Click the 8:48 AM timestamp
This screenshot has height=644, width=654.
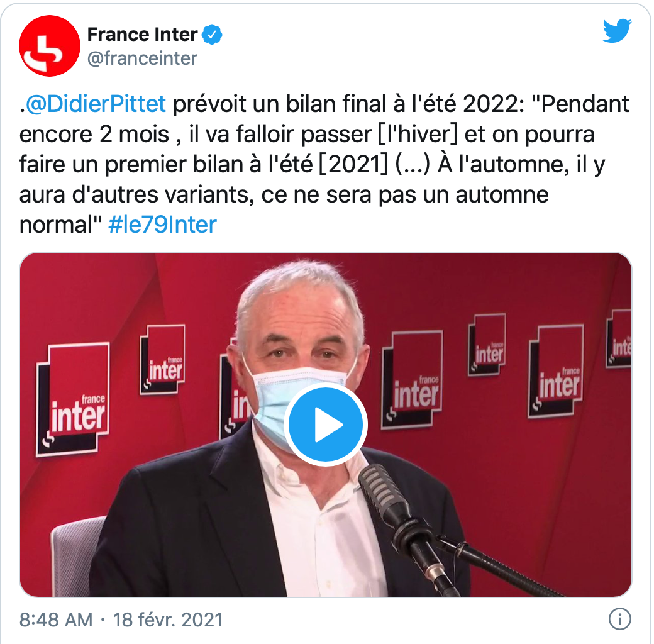[57, 620]
